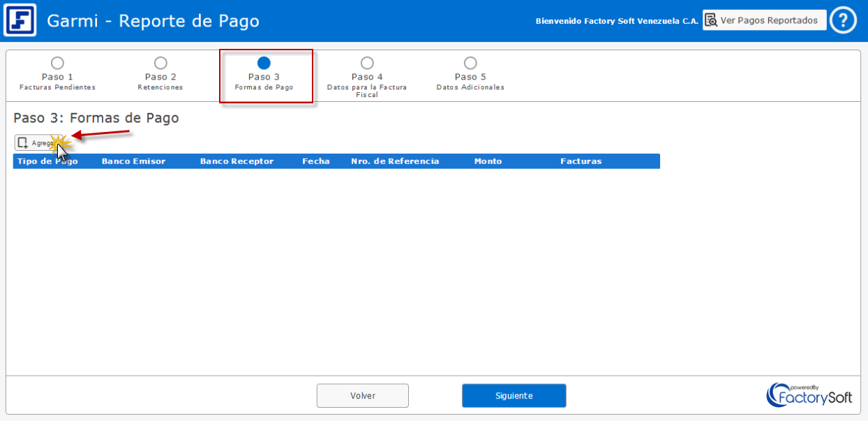
Task: Sort by Tipo de Pago column header
Action: point(47,161)
